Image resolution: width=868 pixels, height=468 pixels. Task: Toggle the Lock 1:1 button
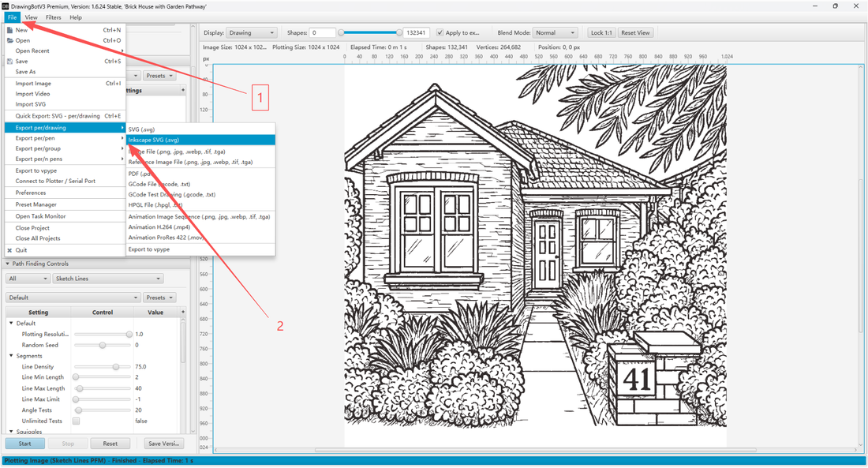click(602, 32)
